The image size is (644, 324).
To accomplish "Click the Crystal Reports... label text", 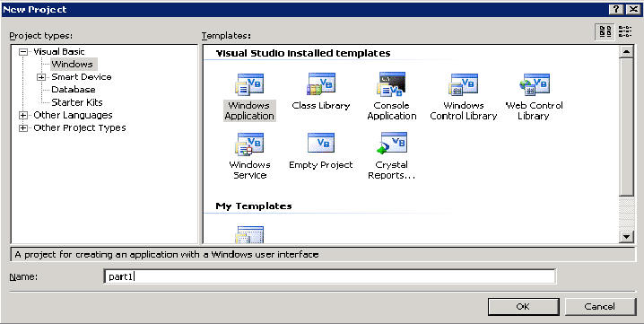I will (x=391, y=170).
